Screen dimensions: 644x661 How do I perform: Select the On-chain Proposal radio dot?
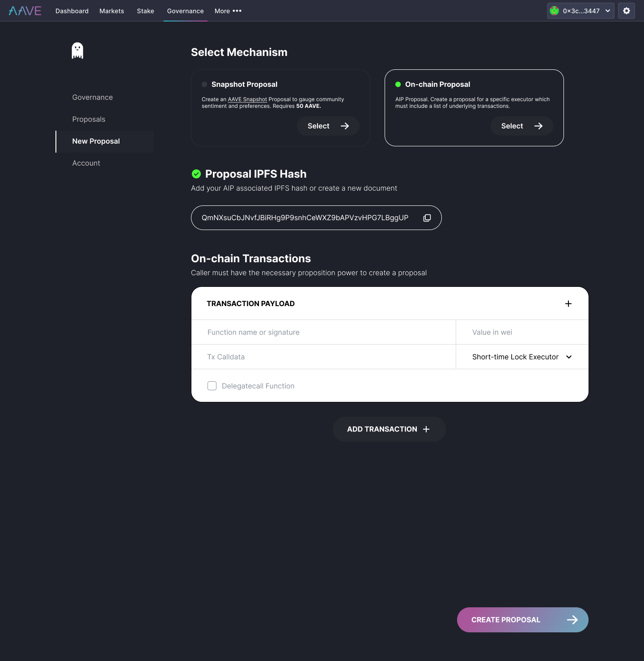click(x=398, y=84)
